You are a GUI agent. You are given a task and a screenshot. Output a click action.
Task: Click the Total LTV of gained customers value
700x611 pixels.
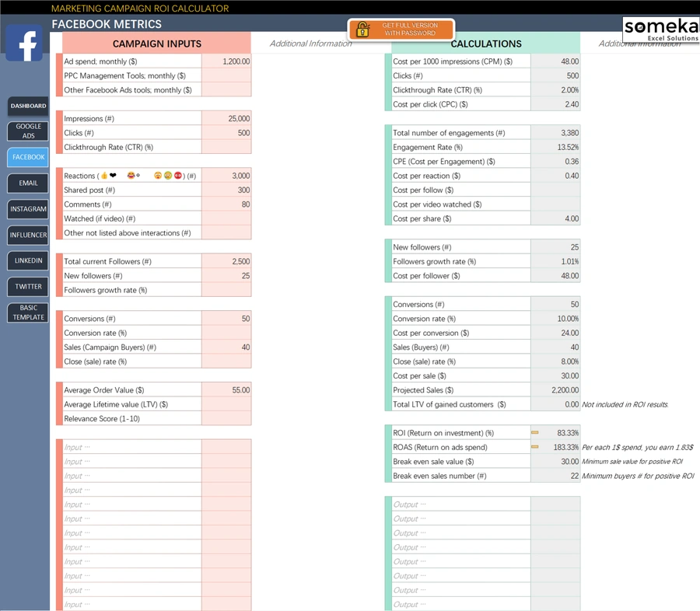pyautogui.click(x=555, y=404)
